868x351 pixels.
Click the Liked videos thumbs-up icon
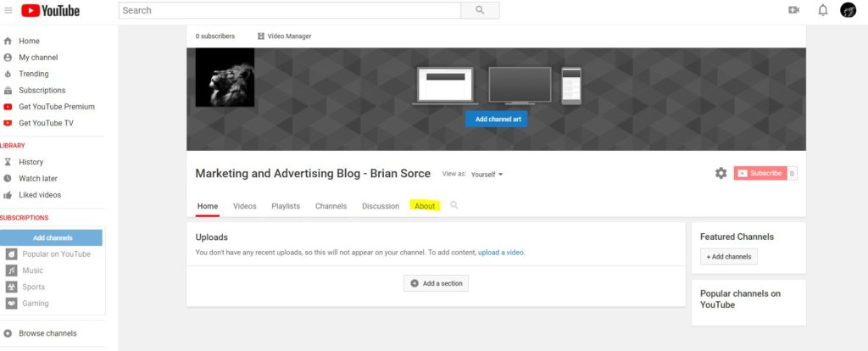coord(8,195)
